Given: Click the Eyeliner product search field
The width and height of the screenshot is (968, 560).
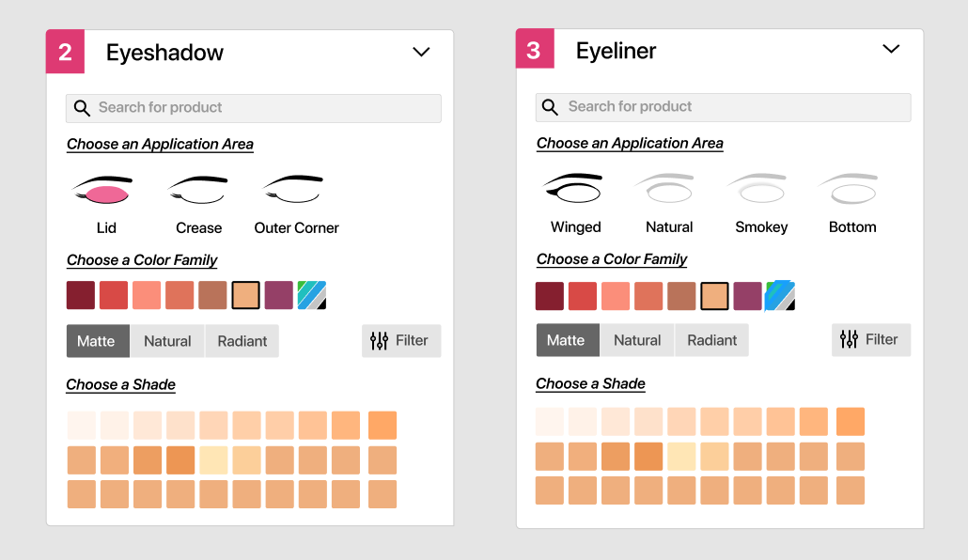Looking at the screenshot, I should pos(723,107).
